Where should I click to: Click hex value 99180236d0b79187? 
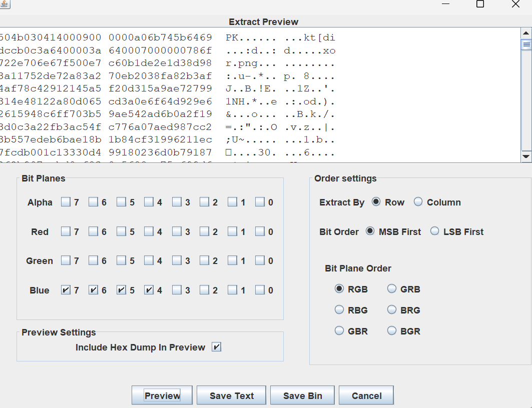click(160, 152)
